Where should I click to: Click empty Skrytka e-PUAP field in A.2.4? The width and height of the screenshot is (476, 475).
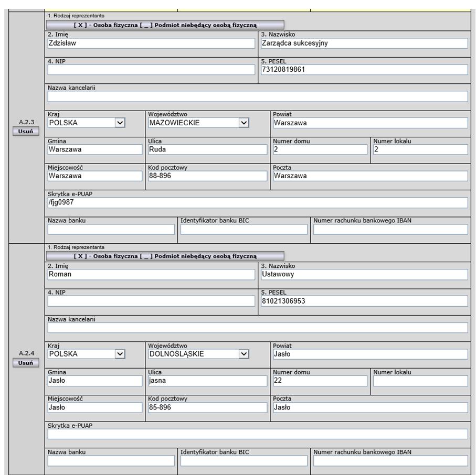[258, 434]
